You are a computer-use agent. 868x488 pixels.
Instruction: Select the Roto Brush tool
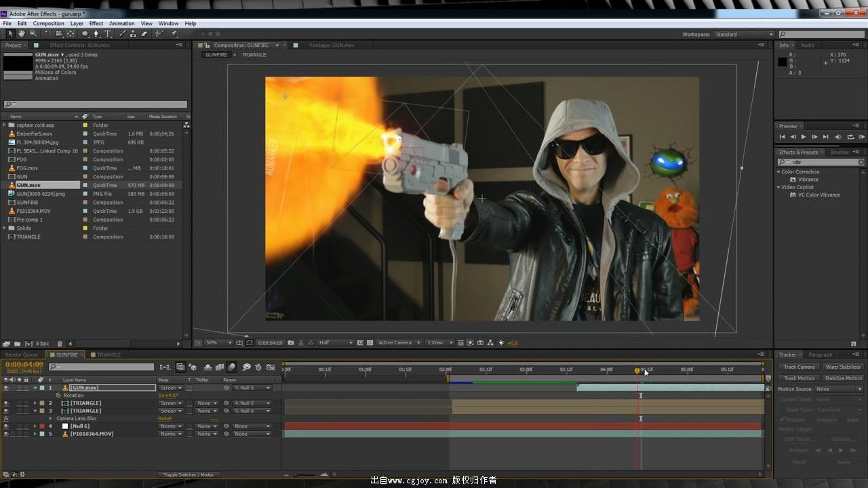point(159,34)
